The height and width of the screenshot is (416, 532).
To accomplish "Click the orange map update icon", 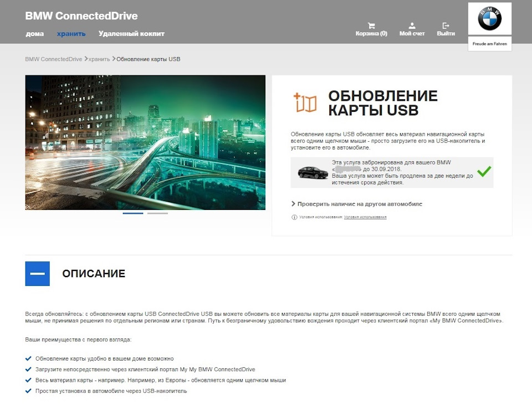I will (305, 102).
